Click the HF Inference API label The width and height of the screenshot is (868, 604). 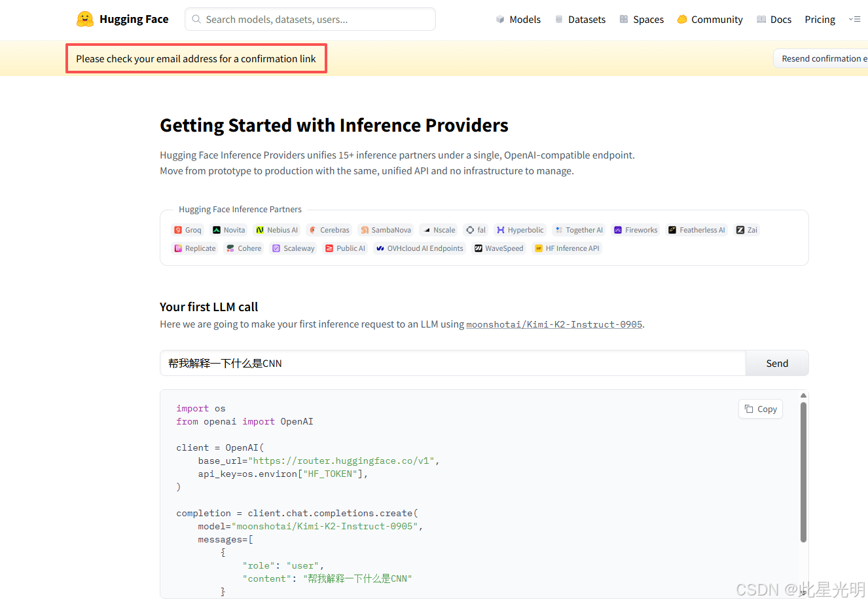572,248
